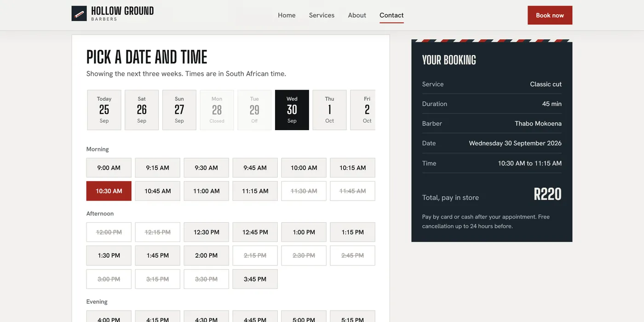The image size is (644, 322).
Task: Go to the Services page
Action: pyautogui.click(x=322, y=15)
